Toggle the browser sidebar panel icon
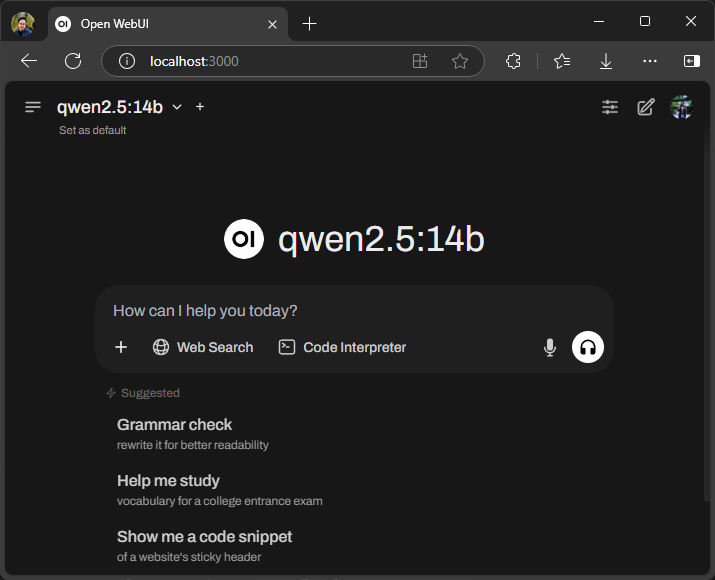715x580 pixels. pos(691,61)
